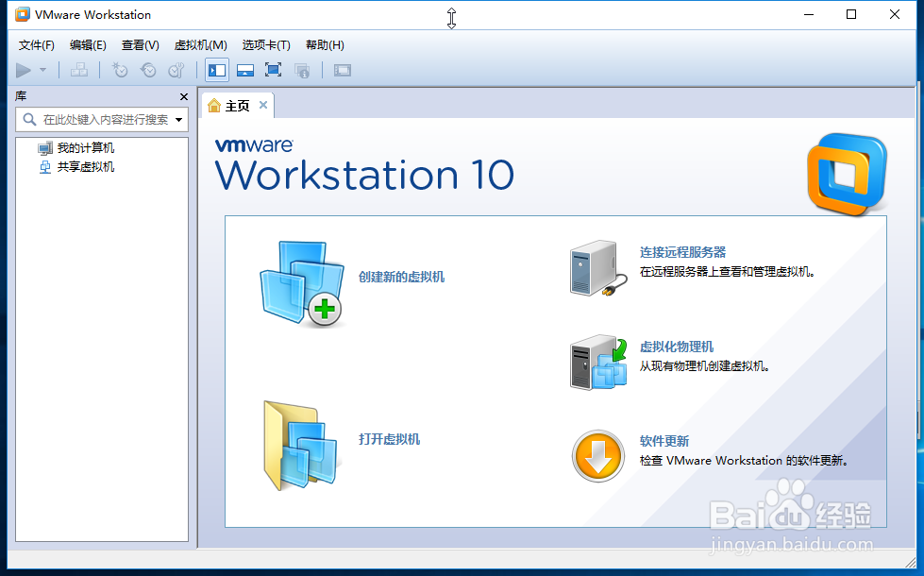This screenshot has height=576, width=924.
Task: Click the 从现有物理机创建虚拟机 description text
Action: tap(705, 366)
